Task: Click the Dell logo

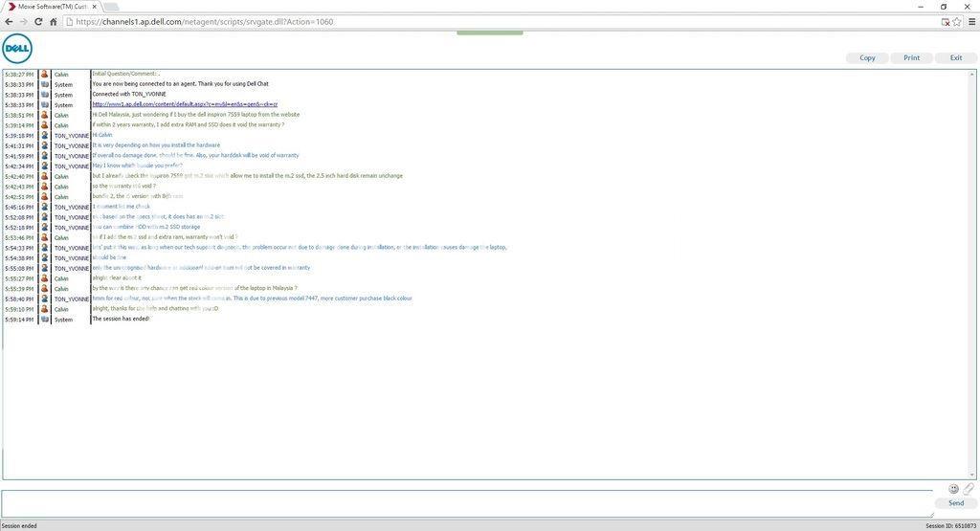Action: click(17, 47)
